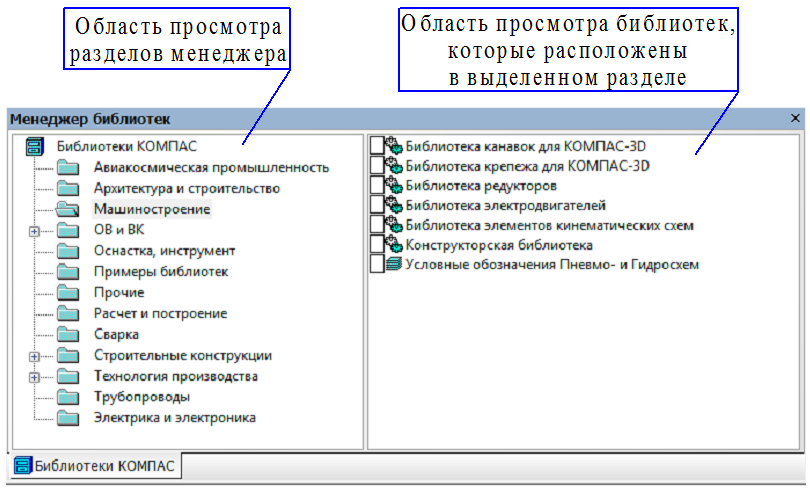Screen dimensions: 810x489
Task: Switch to the Библиотеки КОМПАС bottom tab
Action: click(95, 466)
